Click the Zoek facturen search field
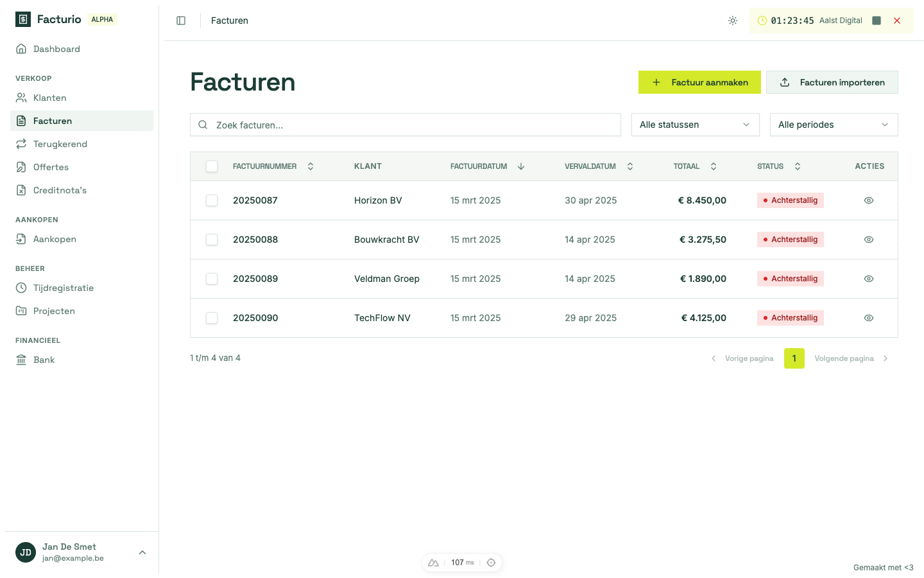 [x=406, y=125]
